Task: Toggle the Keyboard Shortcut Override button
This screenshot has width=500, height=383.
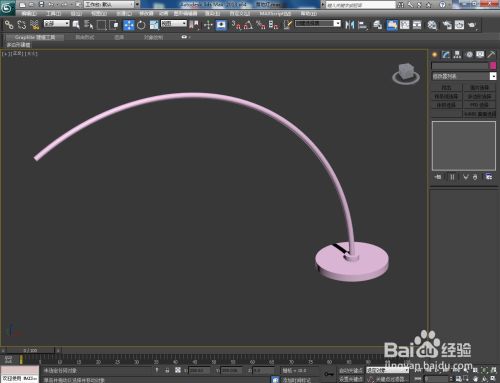Action: point(221,25)
